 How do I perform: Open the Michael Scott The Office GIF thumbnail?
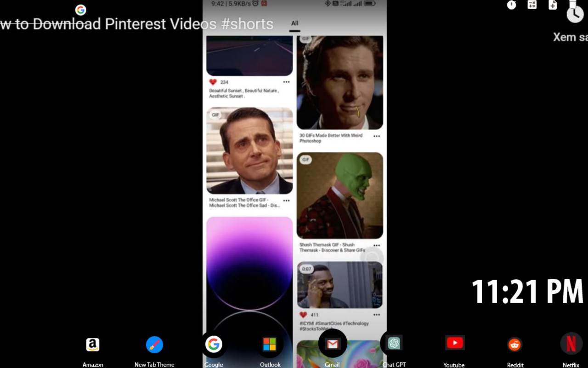point(249,151)
